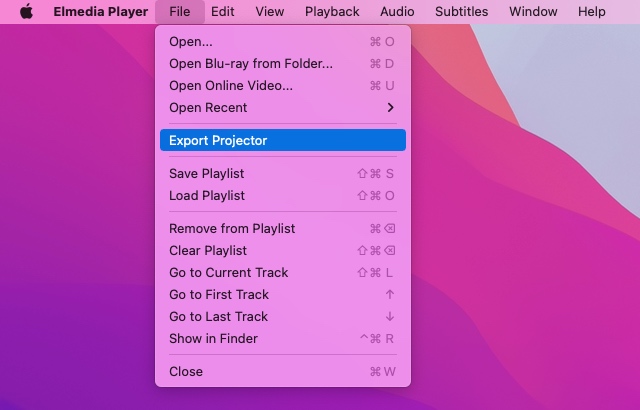Choose Export Projector
Screen dimensions: 640x410
283,140
